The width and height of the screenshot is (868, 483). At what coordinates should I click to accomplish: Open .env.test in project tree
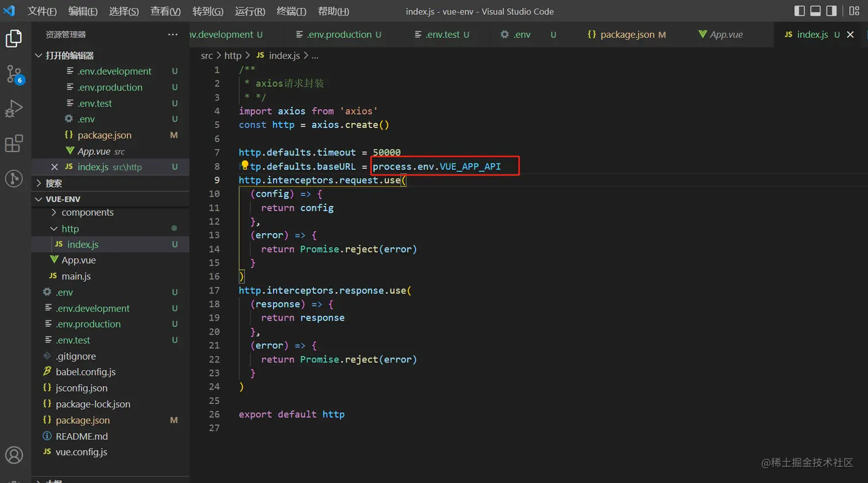tap(110, 340)
